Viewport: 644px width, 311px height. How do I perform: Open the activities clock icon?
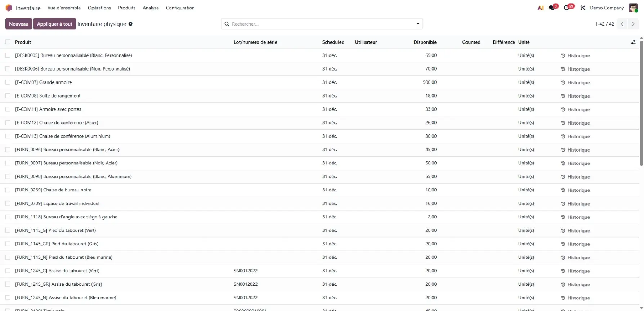click(x=567, y=8)
